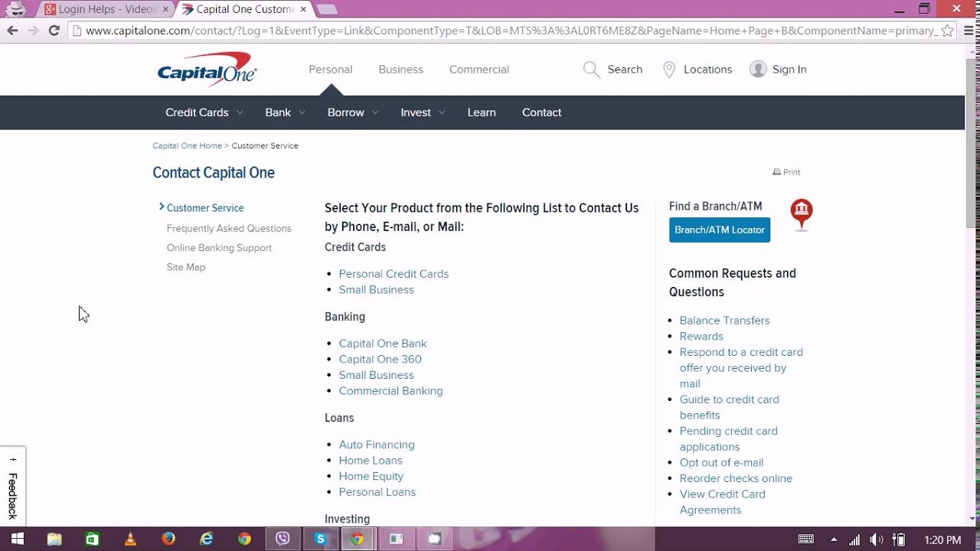
Task: Open the Chrome menu hamburger icon
Action: click(x=968, y=31)
